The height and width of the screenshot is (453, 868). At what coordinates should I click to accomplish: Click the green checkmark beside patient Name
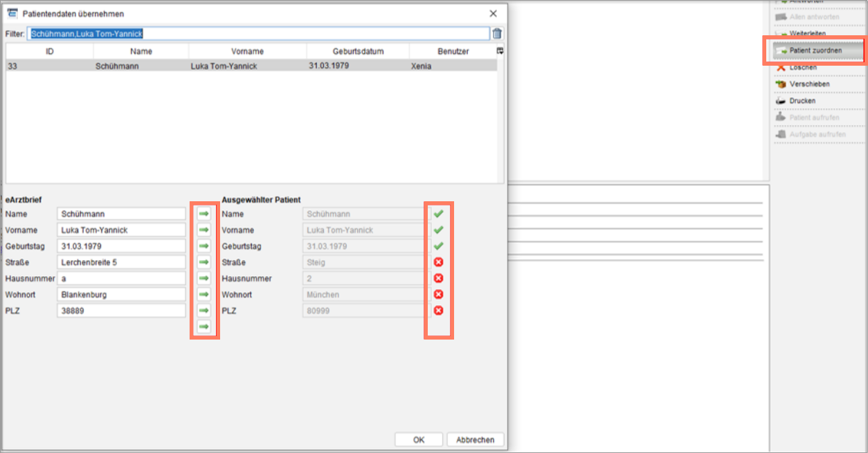pos(438,214)
